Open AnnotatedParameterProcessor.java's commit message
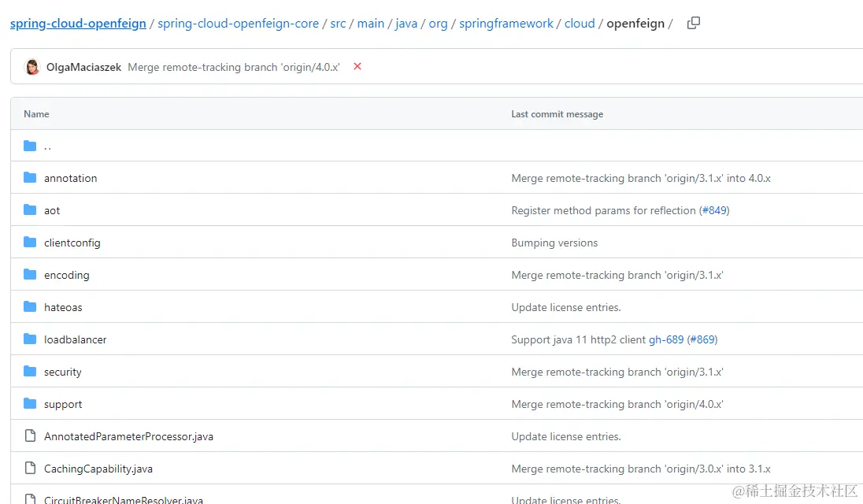This screenshot has height=504, width=863. click(566, 436)
